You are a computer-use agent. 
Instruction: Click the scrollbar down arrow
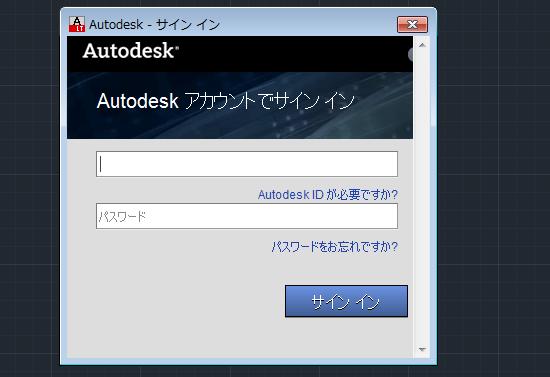(x=422, y=349)
